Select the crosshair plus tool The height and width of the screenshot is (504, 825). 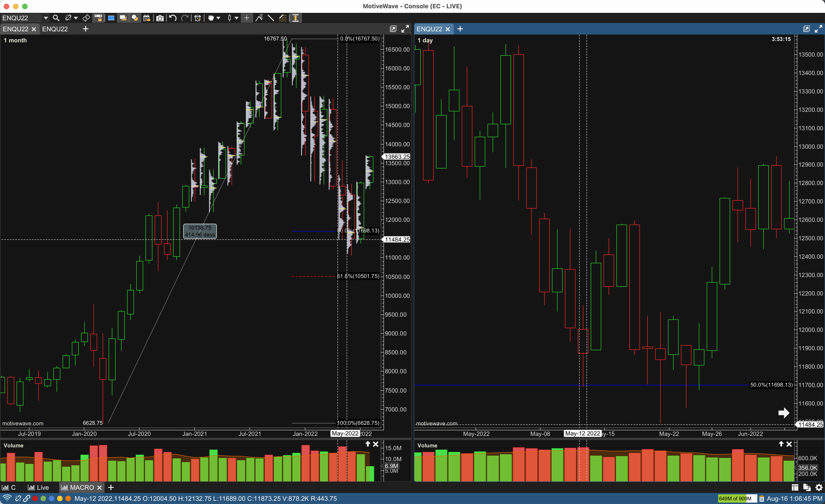tap(247, 18)
